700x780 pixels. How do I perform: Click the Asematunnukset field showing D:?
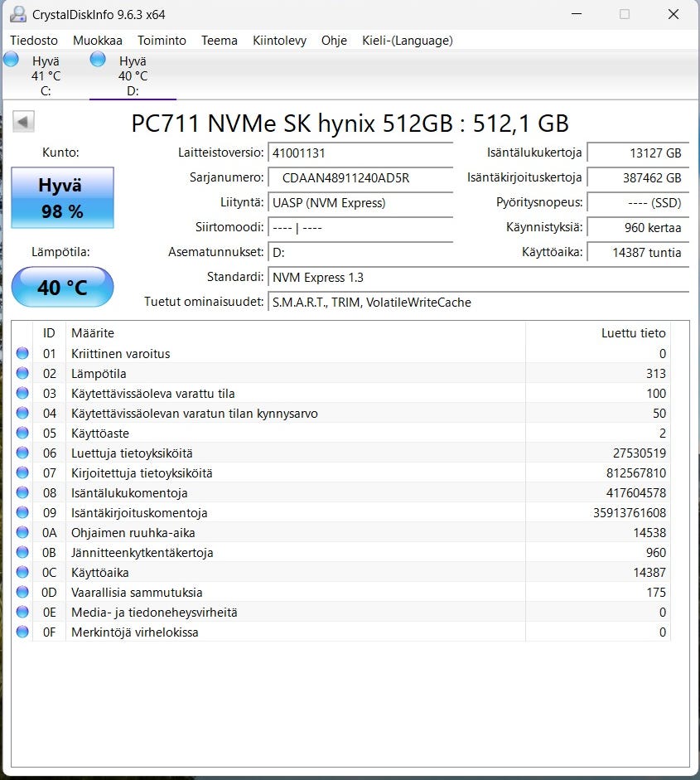pos(360,252)
